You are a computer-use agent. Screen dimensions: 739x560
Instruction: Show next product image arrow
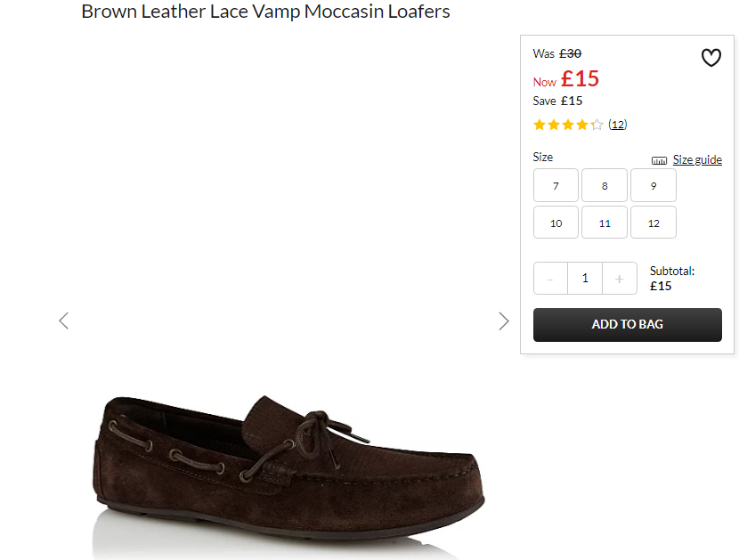pos(504,321)
